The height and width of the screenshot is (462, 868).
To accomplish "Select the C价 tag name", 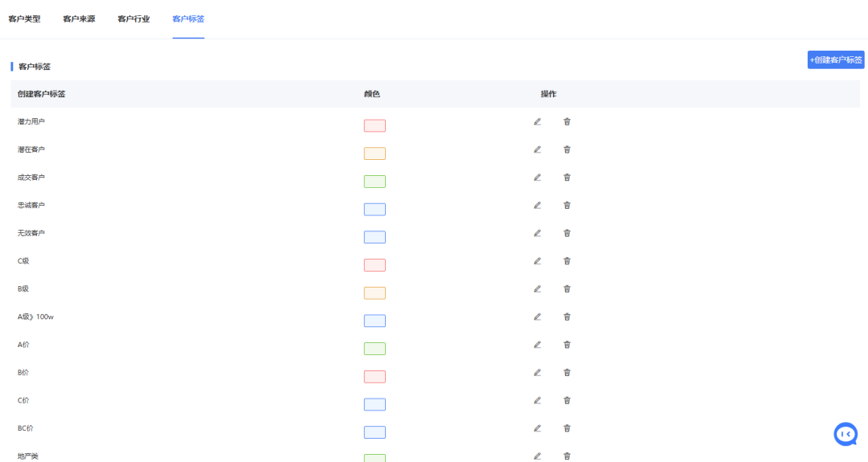I will pyautogui.click(x=23, y=401).
